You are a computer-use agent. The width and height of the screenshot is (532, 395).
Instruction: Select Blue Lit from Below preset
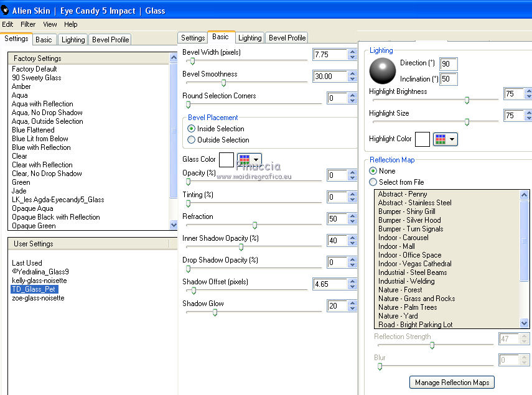pos(40,139)
